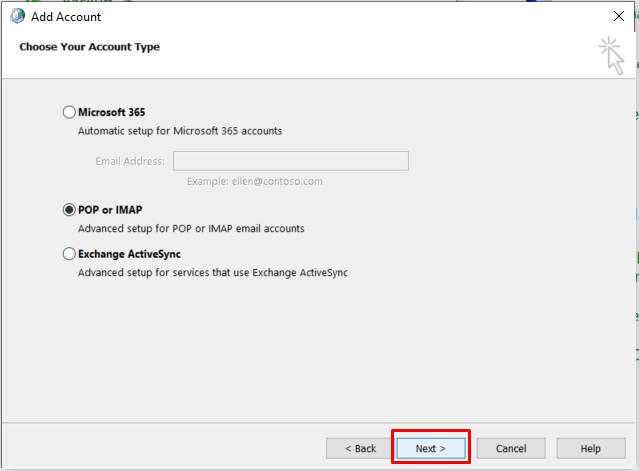The height and width of the screenshot is (471, 639).
Task: Select the POP or IMAP option
Action: point(69,210)
